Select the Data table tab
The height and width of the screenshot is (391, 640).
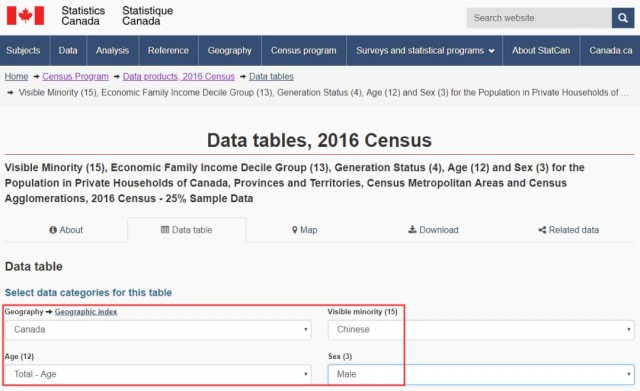[x=187, y=230]
